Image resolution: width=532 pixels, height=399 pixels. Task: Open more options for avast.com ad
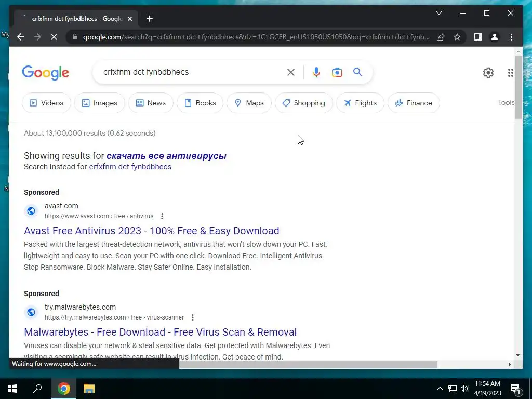pyautogui.click(x=162, y=216)
